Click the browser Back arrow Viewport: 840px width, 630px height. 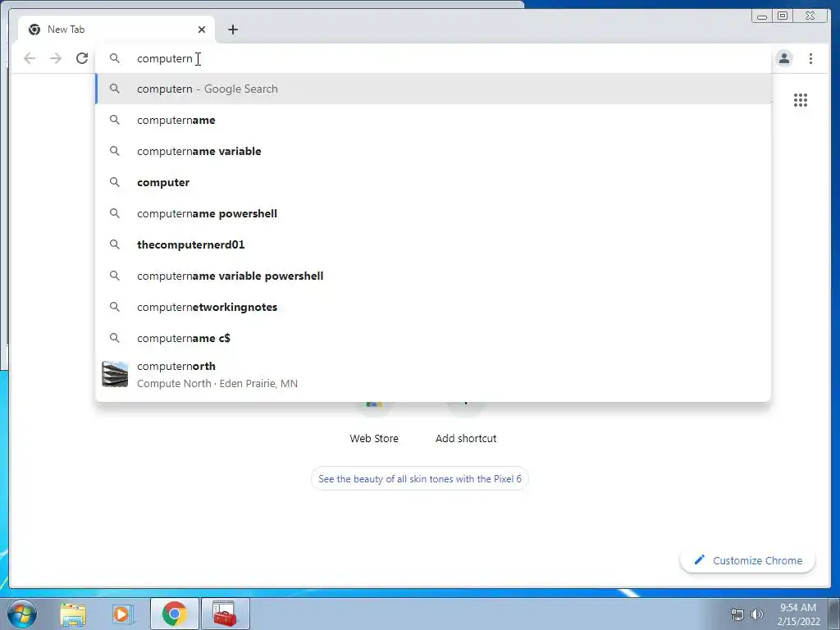coord(30,58)
